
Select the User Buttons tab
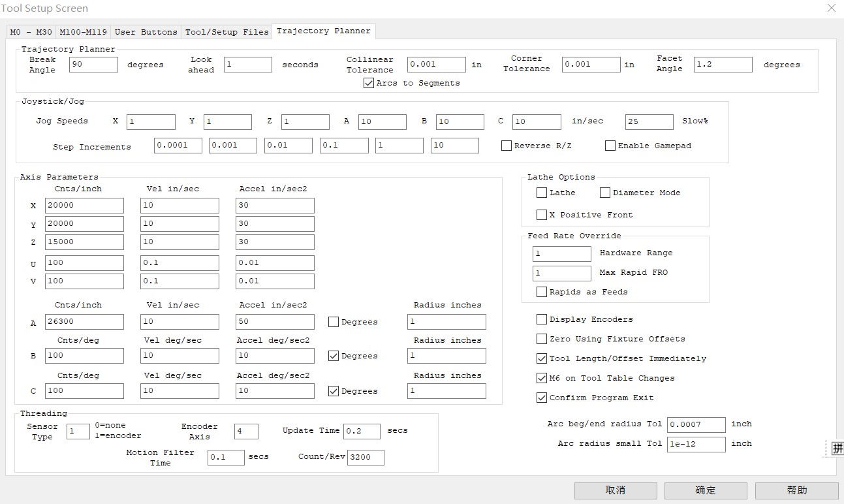[146, 32]
